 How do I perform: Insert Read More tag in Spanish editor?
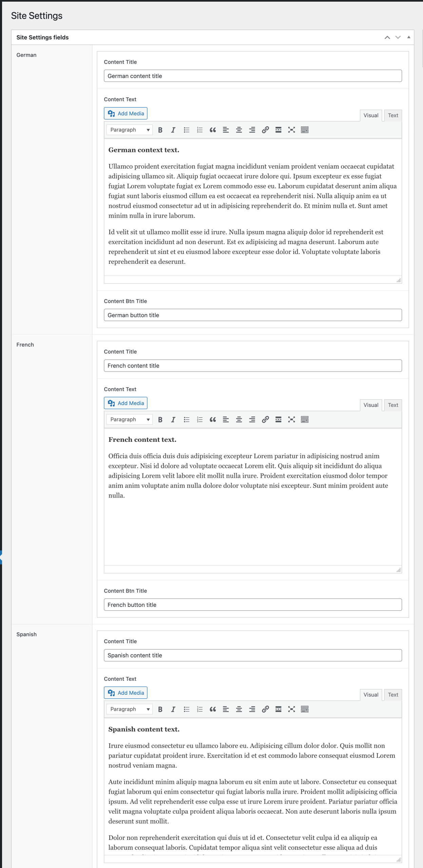[x=278, y=709]
